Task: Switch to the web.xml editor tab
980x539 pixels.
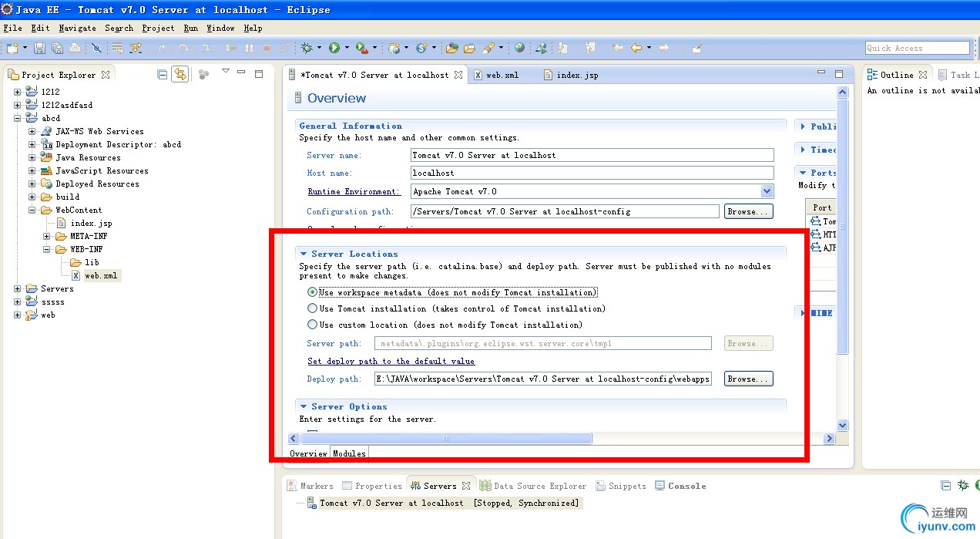Action: [496, 75]
